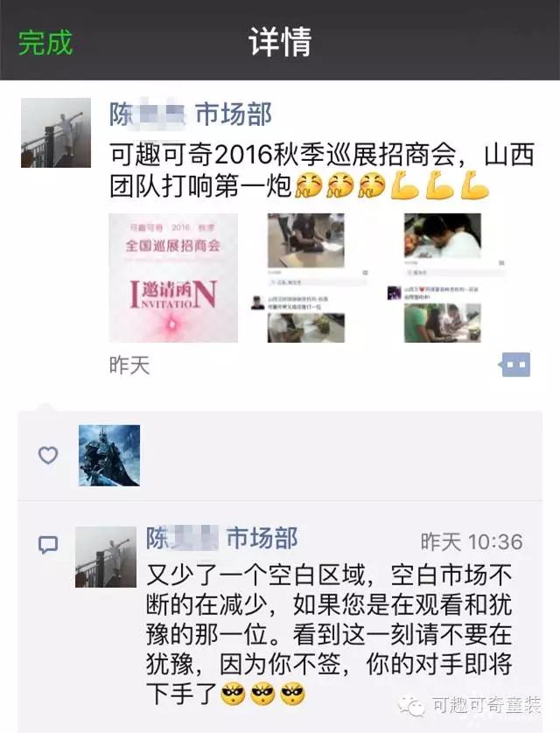Click the 详情 page title
This screenshot has height=733, width=560.
click(x=280, y=43)
